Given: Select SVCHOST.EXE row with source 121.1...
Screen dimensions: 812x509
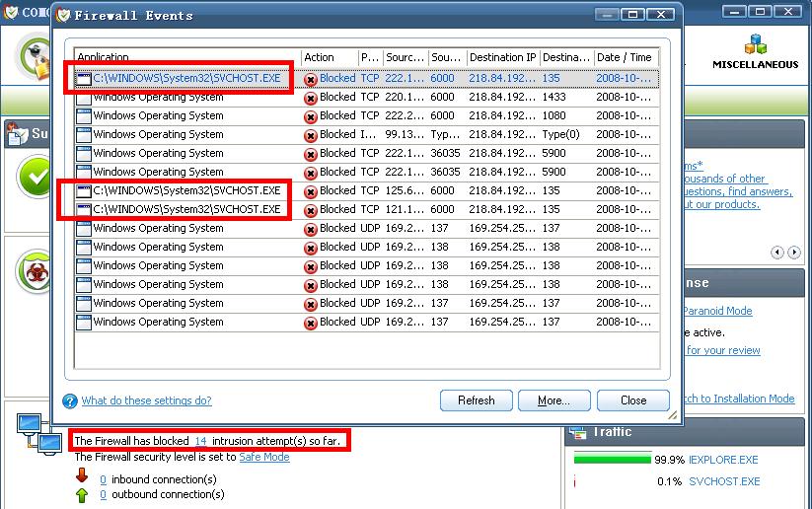Looking at the screenshot, I should coord(367,210).
